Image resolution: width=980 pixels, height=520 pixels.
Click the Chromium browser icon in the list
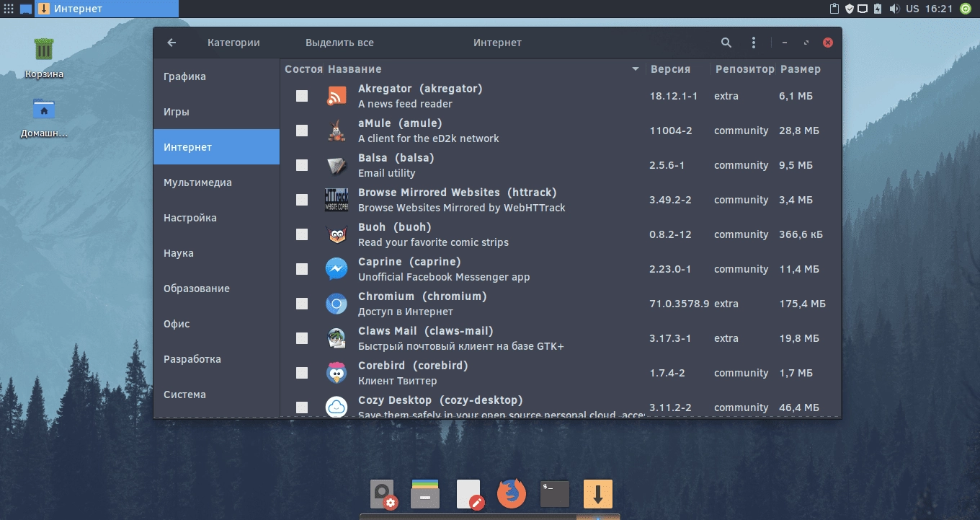point(337,304)
